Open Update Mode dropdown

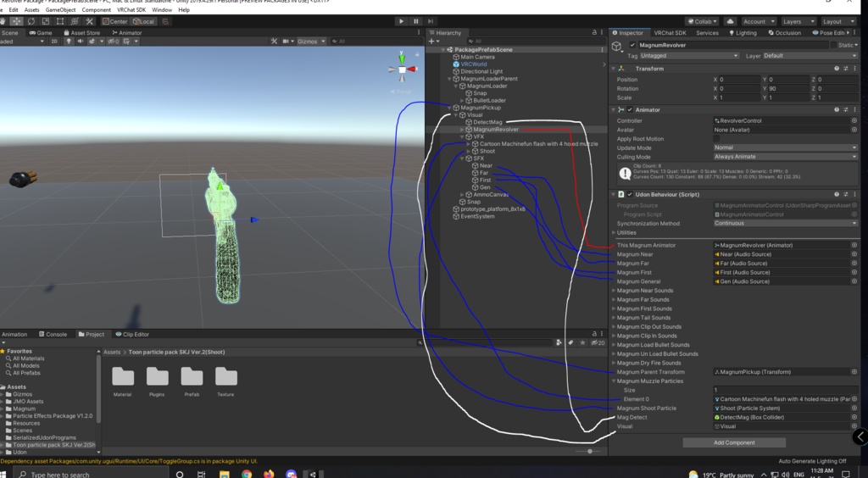click(x=786, y=147)
